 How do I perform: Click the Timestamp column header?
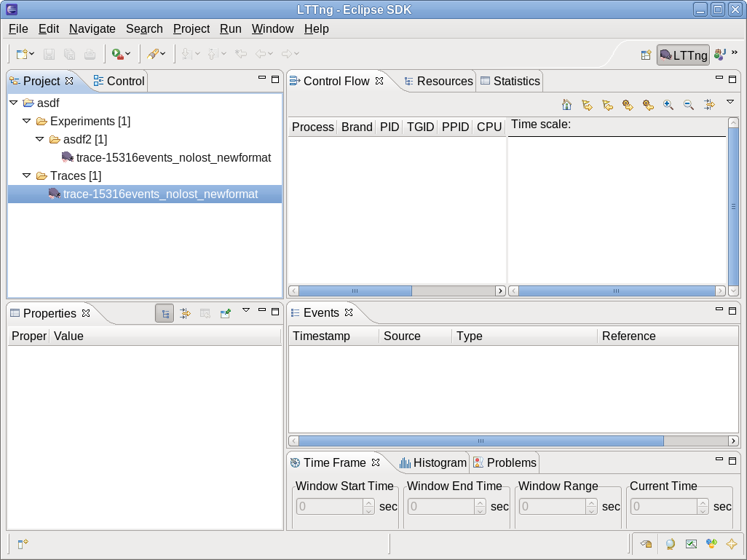333,336
